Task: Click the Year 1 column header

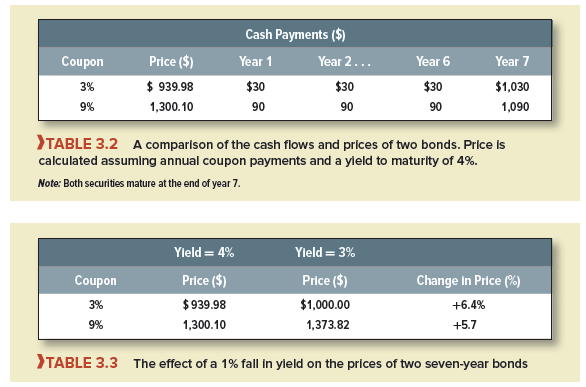Action: 256,61
